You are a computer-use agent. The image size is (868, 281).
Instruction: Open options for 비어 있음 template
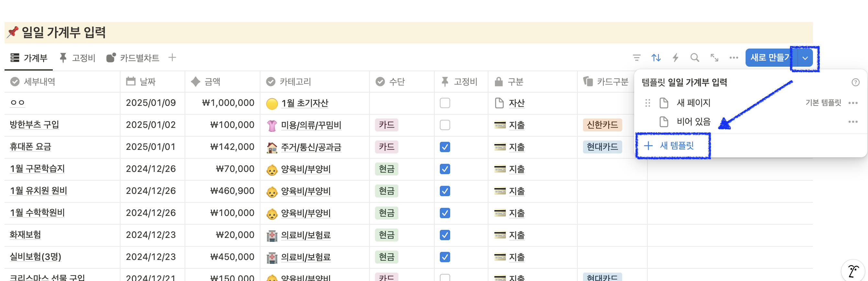[x=853, y=122]
